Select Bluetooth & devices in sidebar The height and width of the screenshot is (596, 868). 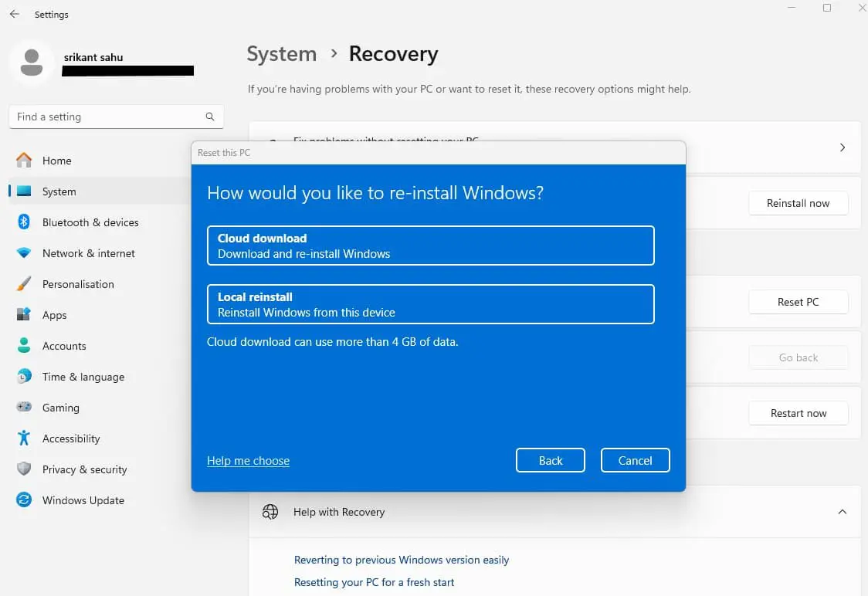pyautogui.click(x=100, y=222)
